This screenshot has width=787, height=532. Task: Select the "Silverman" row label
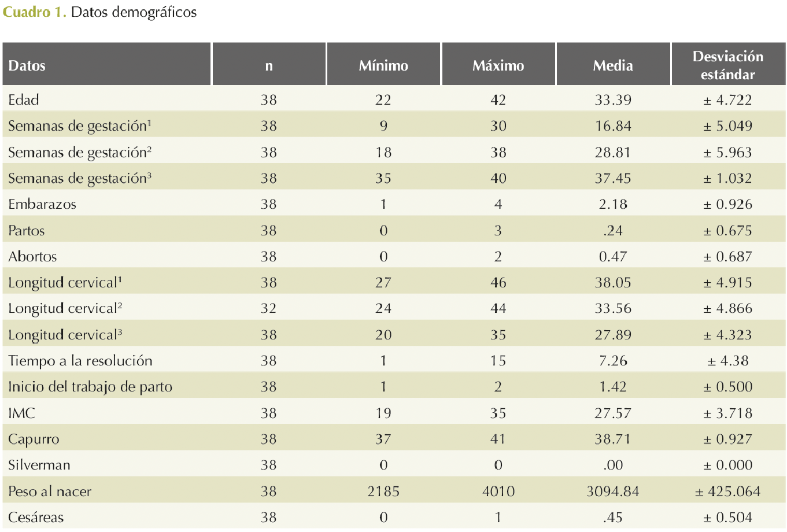[39, 465]
